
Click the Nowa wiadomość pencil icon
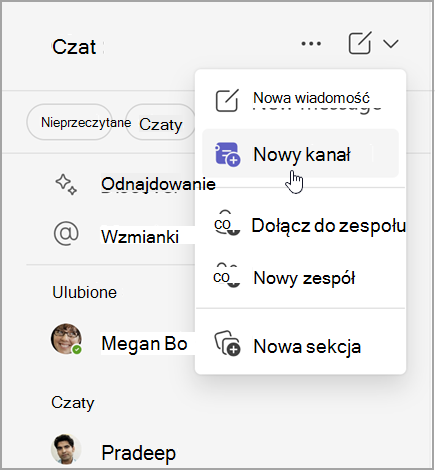pyautogui.click(x=227, y=100)
